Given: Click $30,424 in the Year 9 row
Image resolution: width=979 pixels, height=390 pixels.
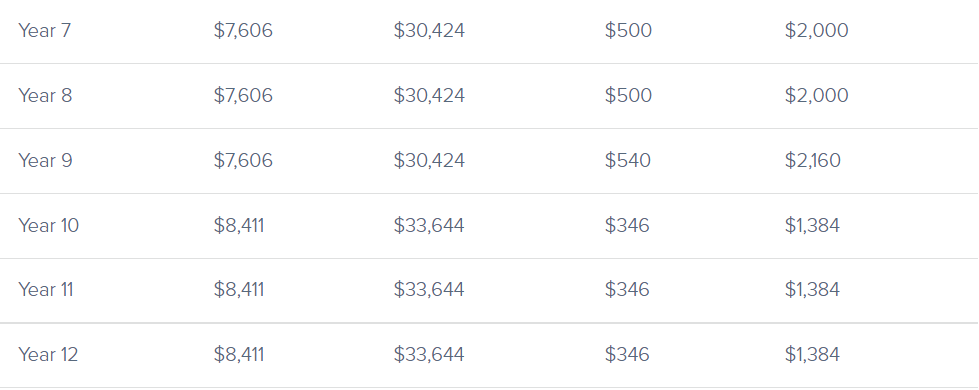Looking at the screenshot, I should click(429, 160).
